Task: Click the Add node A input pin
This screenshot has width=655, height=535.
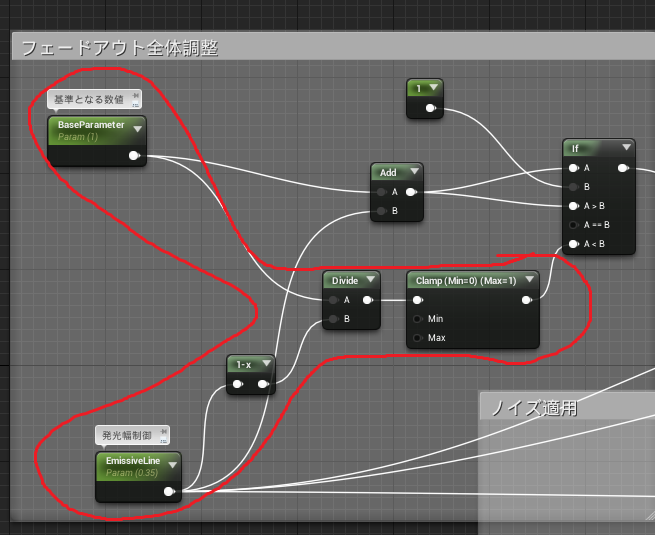Action: [381, 192]
